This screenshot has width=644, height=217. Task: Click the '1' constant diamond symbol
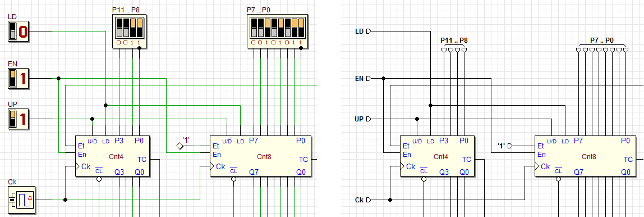click(x=180, y=146)
